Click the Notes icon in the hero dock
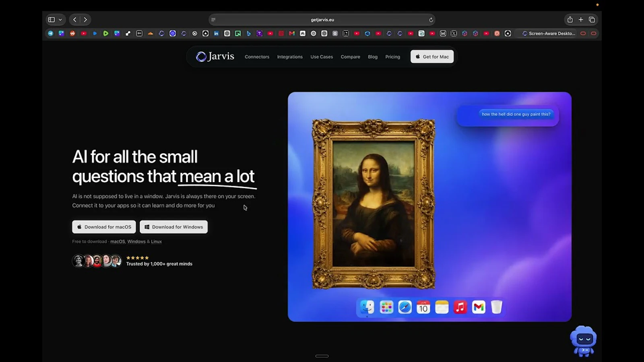Image resolution: width=644 pixels, height=362 pixels. (442, 307)
